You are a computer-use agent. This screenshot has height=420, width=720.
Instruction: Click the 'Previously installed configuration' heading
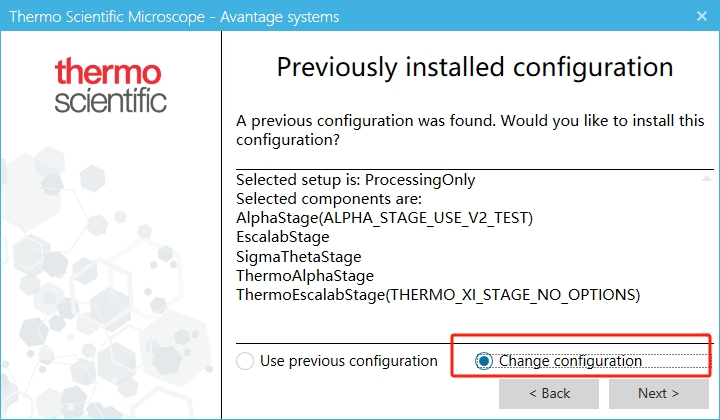(x=474, y=68)
